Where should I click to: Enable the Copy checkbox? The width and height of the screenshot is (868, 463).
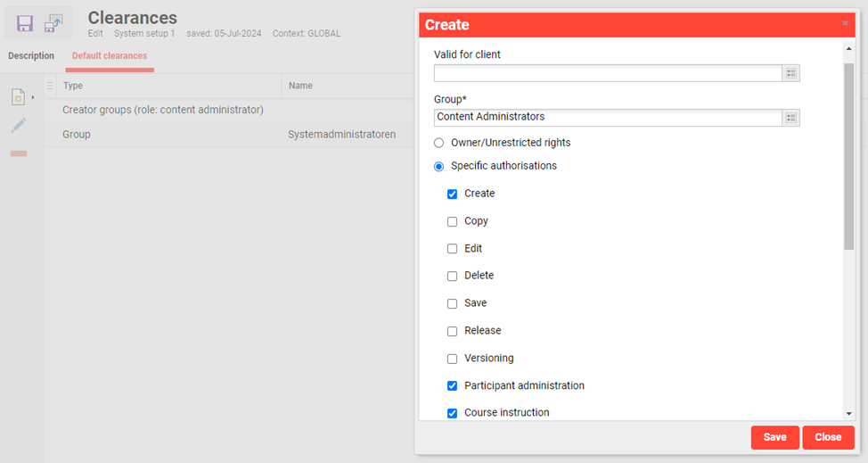click(x=452, y=221)
